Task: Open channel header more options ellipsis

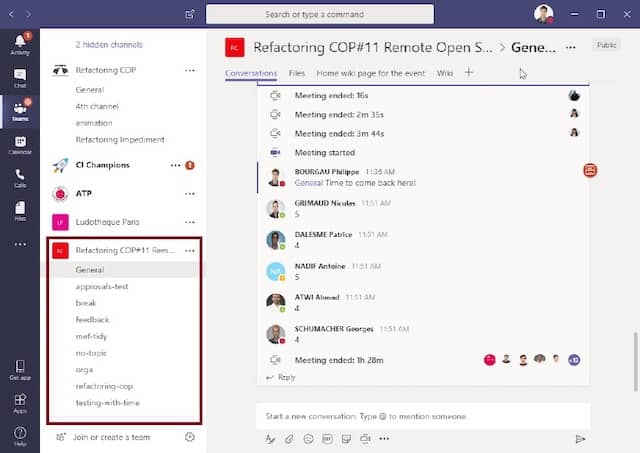Action: (x=571, y=48)
